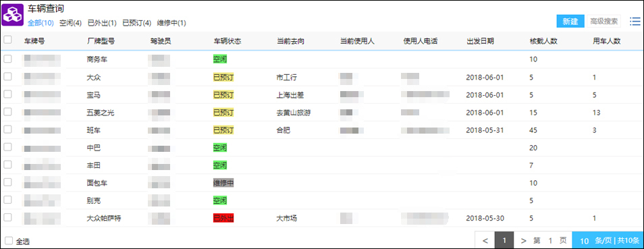Image resolution: width=644 pixels, height=249 pixels.
Task: Click the gray 维修中 status label
Action: pos(223,183)
